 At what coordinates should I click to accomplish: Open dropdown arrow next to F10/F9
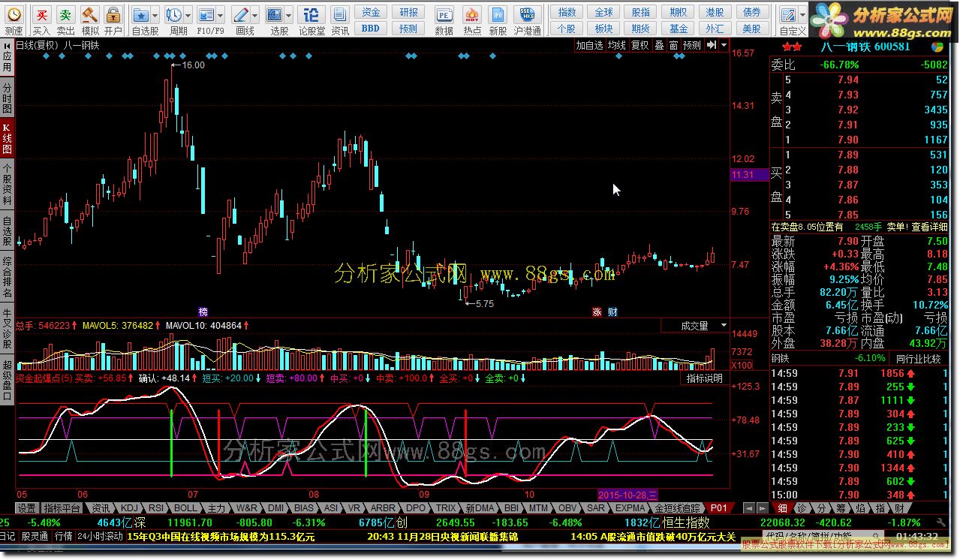pos(220,15)
